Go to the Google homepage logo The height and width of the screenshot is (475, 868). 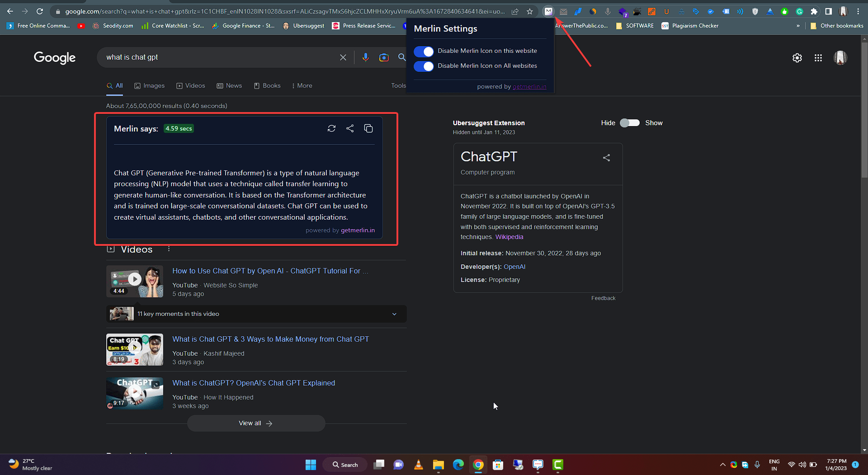coord(55,58)
